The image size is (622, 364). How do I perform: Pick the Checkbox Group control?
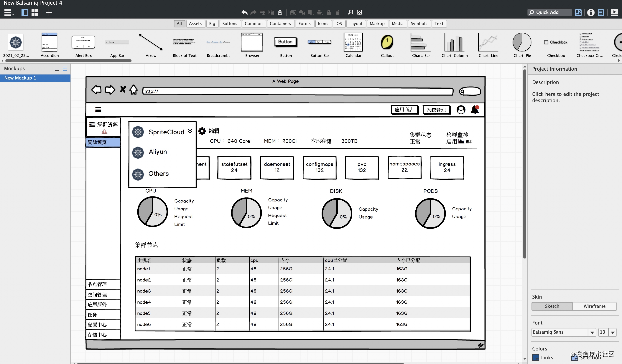590,45
